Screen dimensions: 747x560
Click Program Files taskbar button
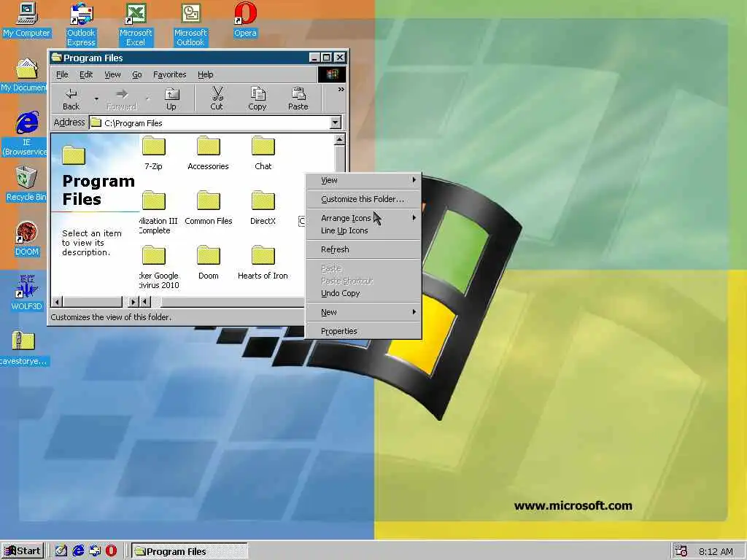189,551
